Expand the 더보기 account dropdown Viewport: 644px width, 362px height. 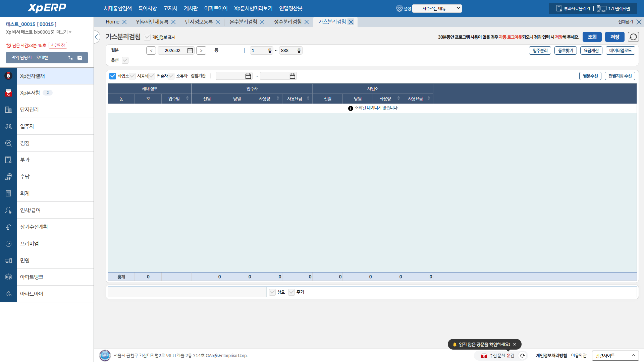coord(64,32)
